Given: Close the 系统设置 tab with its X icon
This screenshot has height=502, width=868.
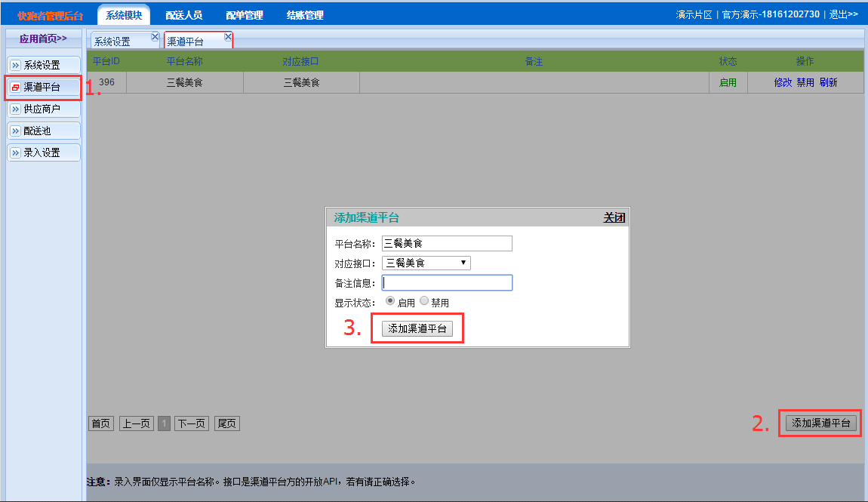Looking at the screenshot, I should (x=155, y=36).
